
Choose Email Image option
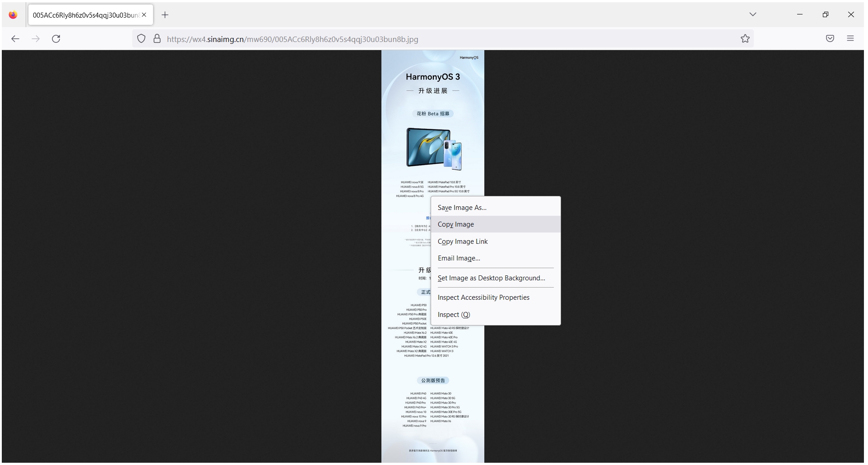[459, 258]
